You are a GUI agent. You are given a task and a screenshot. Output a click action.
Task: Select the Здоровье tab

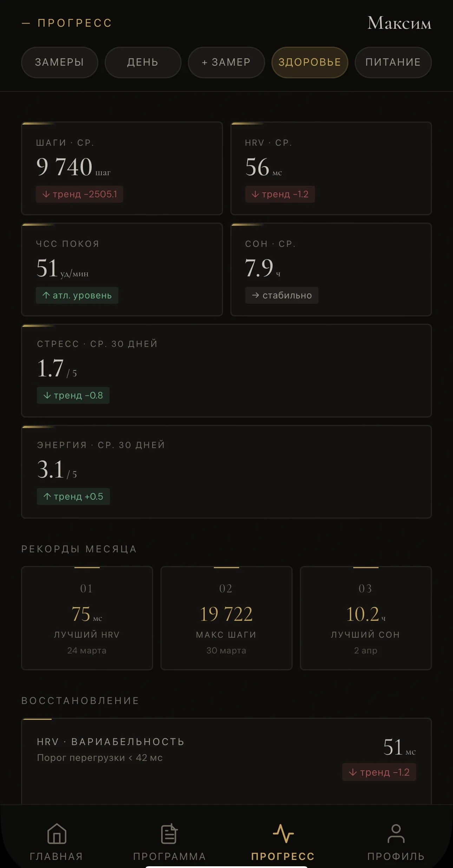309,62
